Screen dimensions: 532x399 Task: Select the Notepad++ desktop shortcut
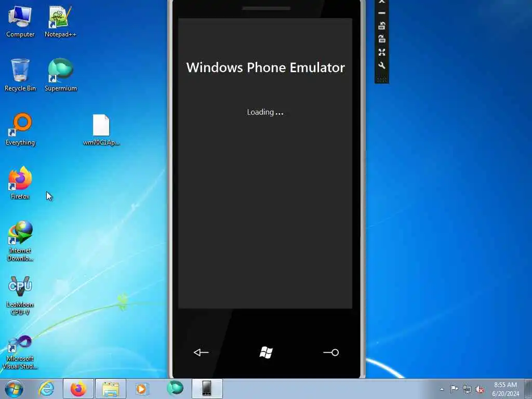[x=60, y=22]
